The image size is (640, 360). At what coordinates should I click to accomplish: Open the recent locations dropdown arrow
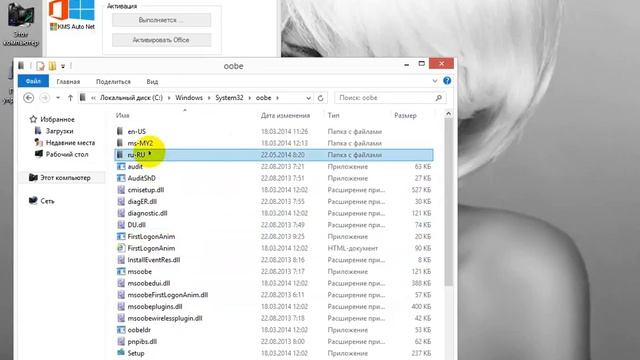[58, 98]
